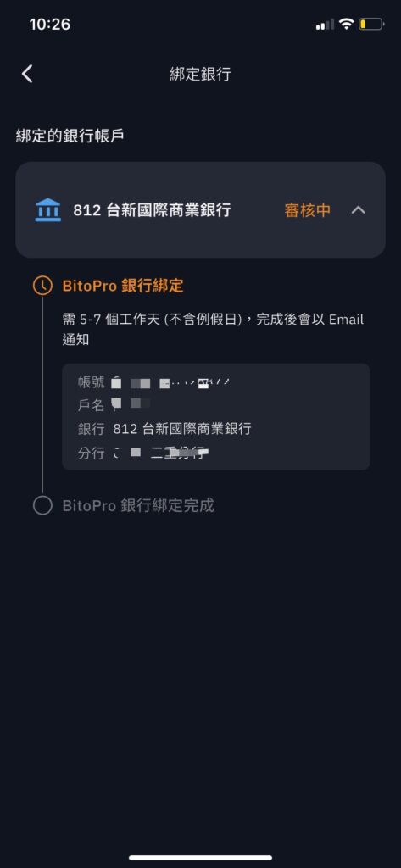Screen dimensions: 401x868
Task: Collapse the 812 台新國際商業銀行 card chevron
Action: [x=359, y=210]
